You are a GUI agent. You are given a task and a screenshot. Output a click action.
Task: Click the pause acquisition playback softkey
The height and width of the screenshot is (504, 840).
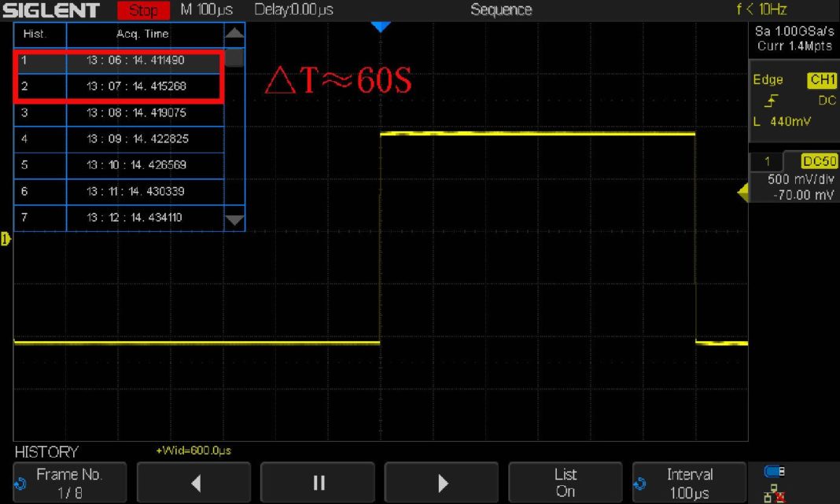coord(318,482)
